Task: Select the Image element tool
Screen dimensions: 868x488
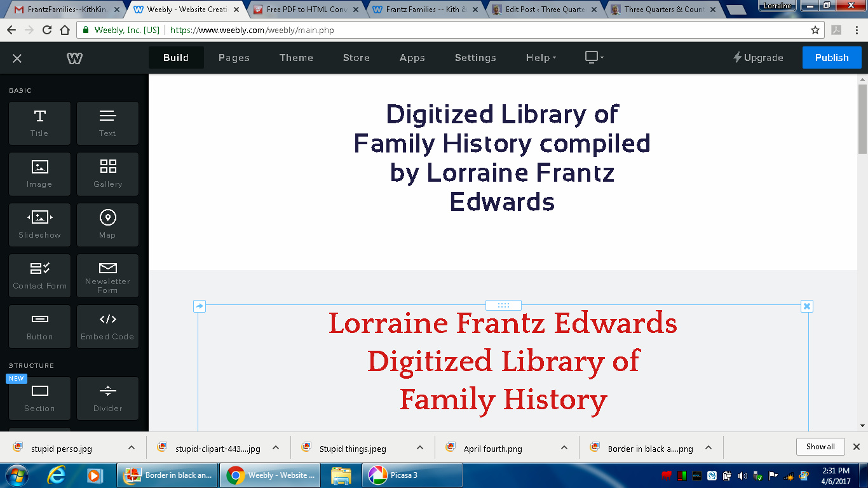Action: [x=39, y=174]
